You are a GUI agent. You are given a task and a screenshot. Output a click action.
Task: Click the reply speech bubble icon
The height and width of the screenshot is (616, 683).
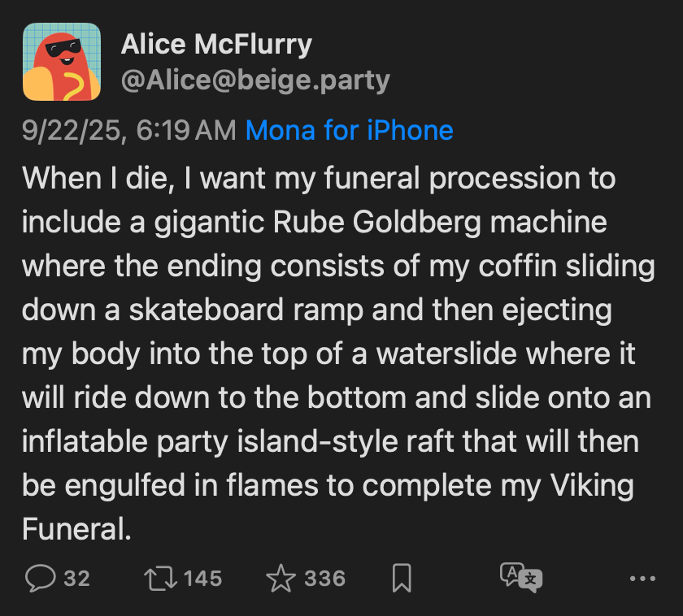coord(40,578)
